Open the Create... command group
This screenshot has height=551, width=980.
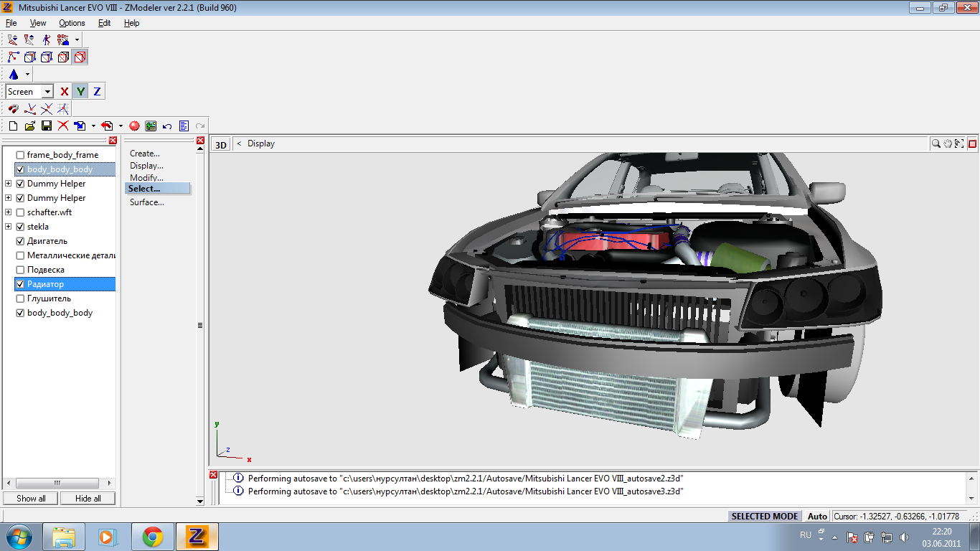coord(145,154)
